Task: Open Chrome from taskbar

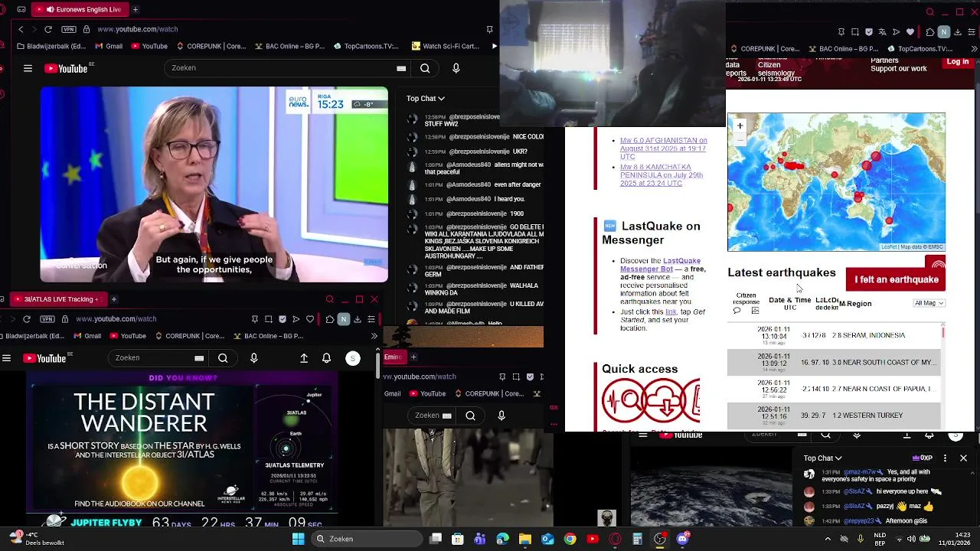Action: coord(570,540)
